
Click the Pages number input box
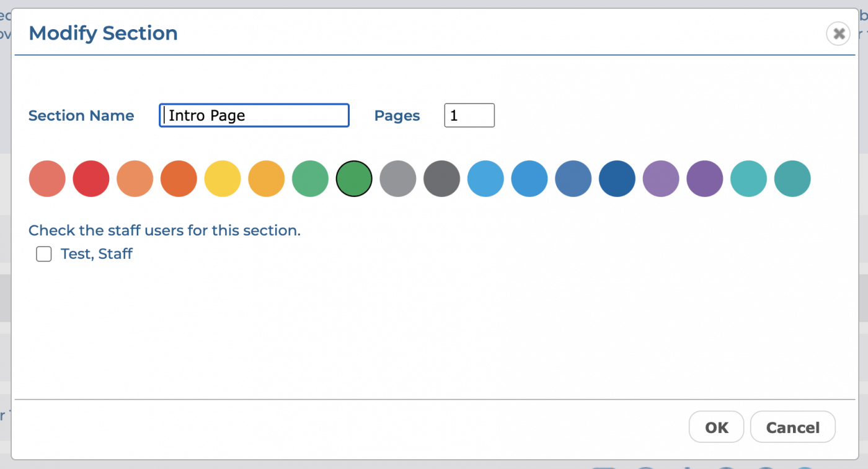(x=469, y=116)
